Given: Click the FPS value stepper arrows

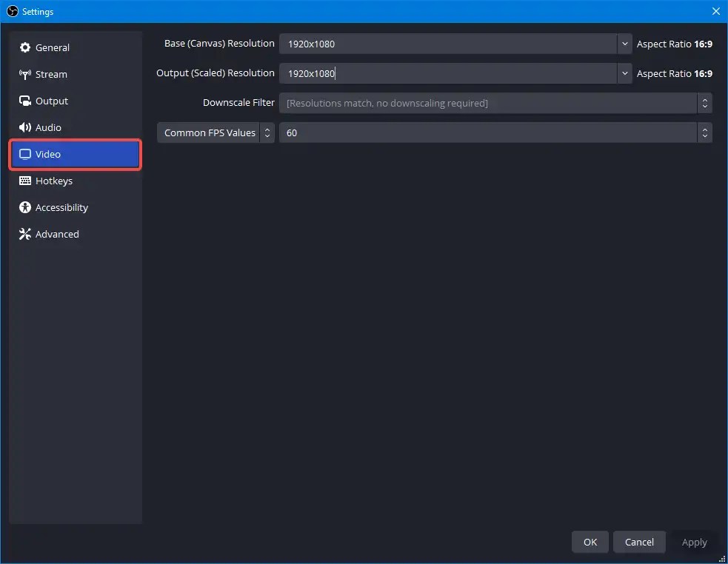Looking at the screenshot, I should pyautogui.click(x=704, y=132).
